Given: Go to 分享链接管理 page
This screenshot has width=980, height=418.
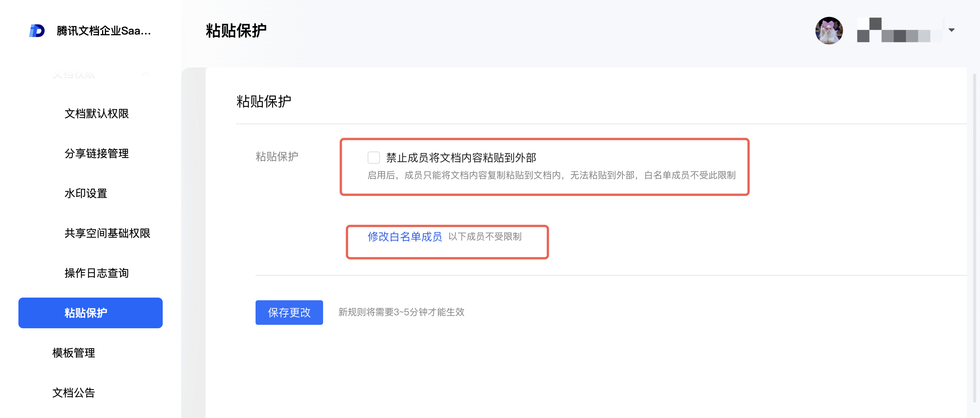Looking at the screenshot, I should (x=97, y=153).
